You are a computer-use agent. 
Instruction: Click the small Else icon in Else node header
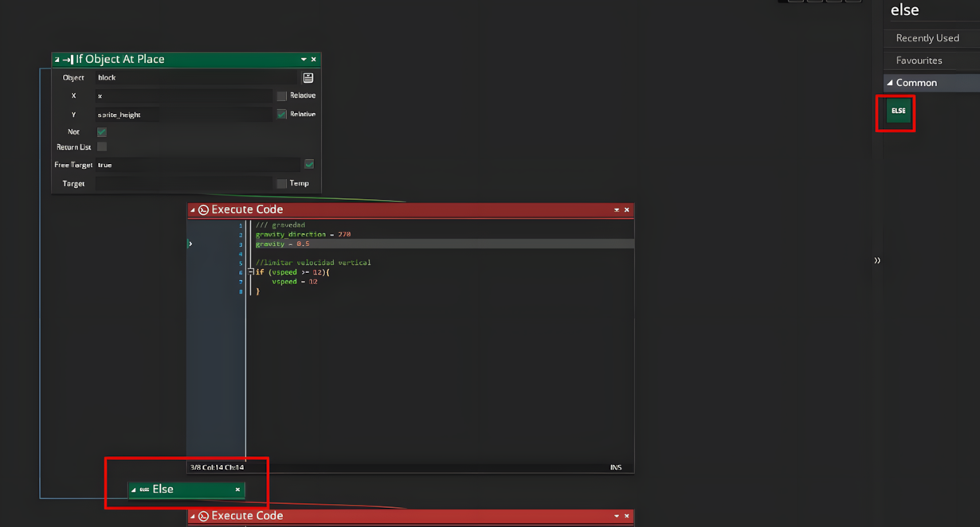point(144,490)
